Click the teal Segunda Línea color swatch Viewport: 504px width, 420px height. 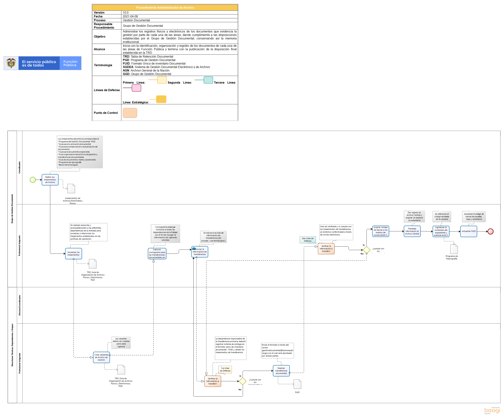208,80
